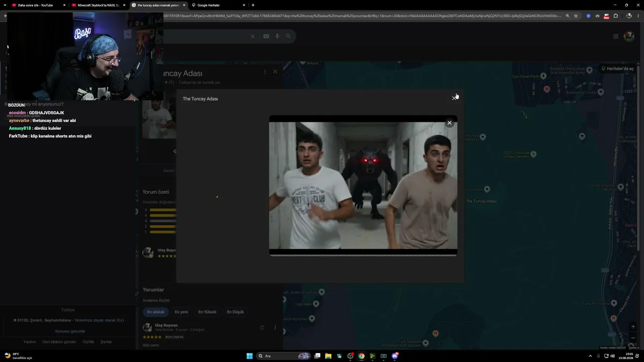644x362 pixels.
Task: Open the OBS Studio taskbar icon
Action: pos(351,356)
